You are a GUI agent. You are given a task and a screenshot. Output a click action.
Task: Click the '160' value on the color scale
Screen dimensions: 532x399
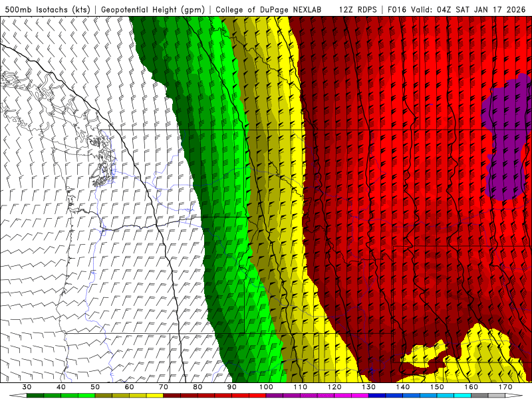pyautogui.click(x=471, y=387)
